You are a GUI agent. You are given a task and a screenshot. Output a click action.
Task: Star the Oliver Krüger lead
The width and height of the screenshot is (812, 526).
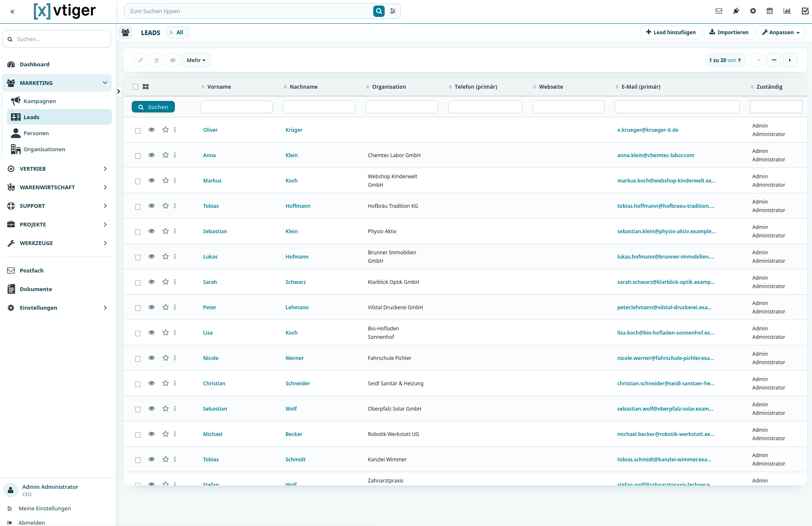(166, 130)
